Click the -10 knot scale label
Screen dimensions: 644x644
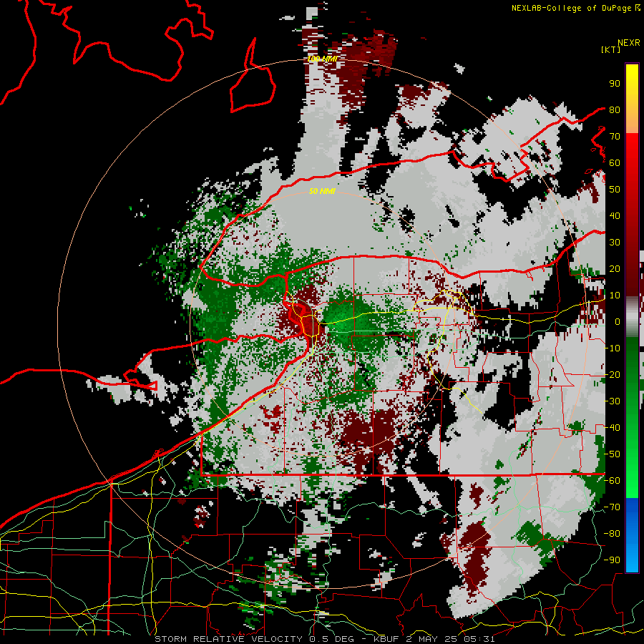pyautogui.click(x=613, y=348)
